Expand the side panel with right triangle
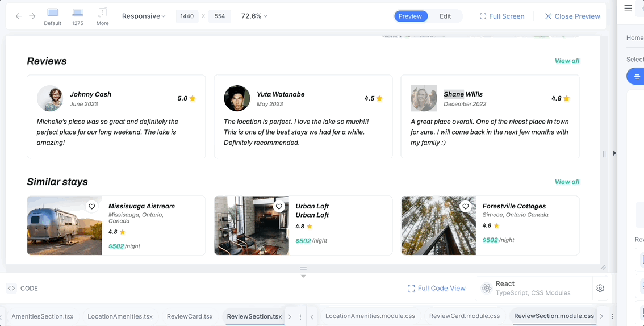Image resolution: width=644 pixels, height=326 pixels. pos(614,153)
